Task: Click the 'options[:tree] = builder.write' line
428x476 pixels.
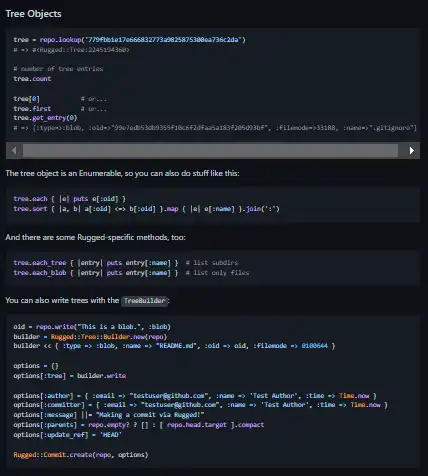Action: click(x=70, y=376)
